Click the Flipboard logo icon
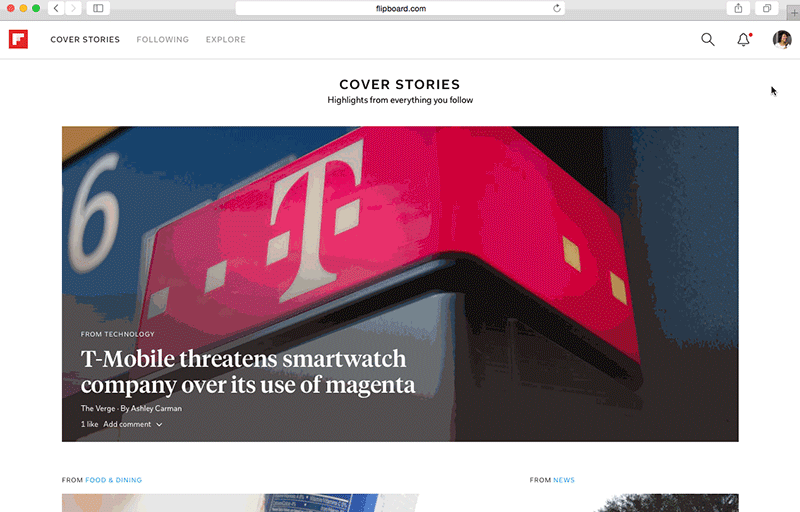Screen dimensions: 800x512 18,39
